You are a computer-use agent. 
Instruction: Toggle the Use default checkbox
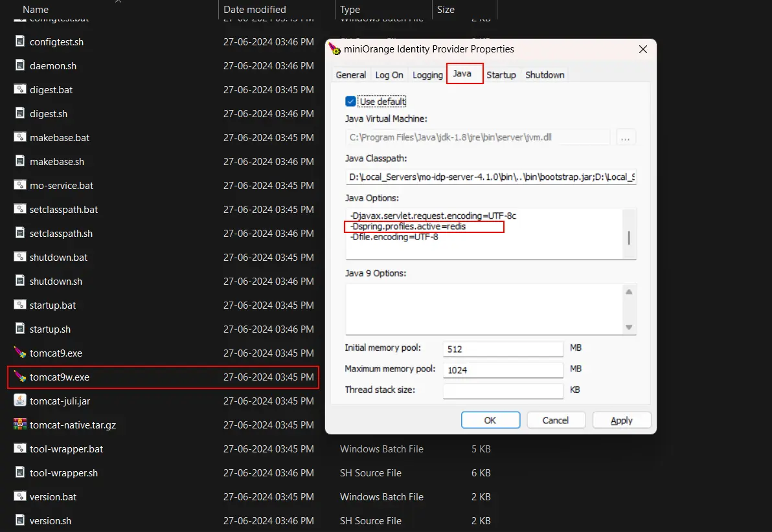point(350,101)
